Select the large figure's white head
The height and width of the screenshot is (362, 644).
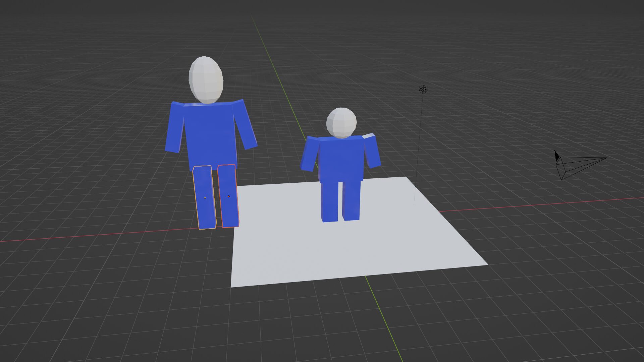206,80
